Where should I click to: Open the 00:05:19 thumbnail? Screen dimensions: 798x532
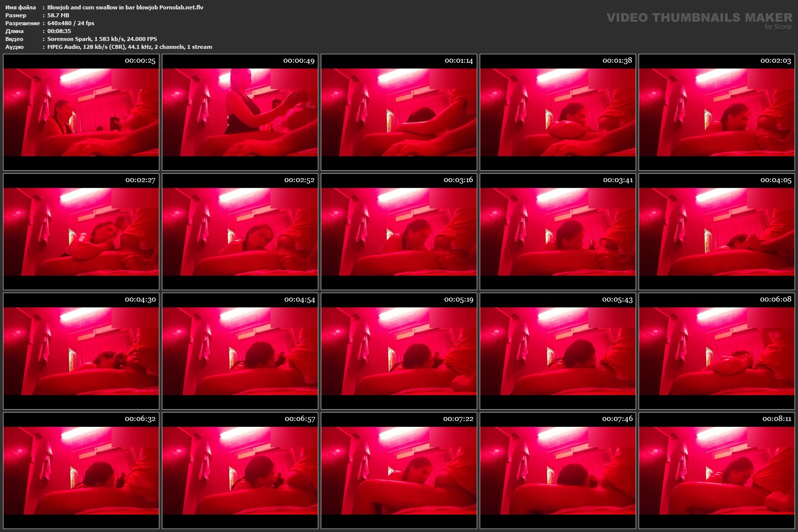399,351
